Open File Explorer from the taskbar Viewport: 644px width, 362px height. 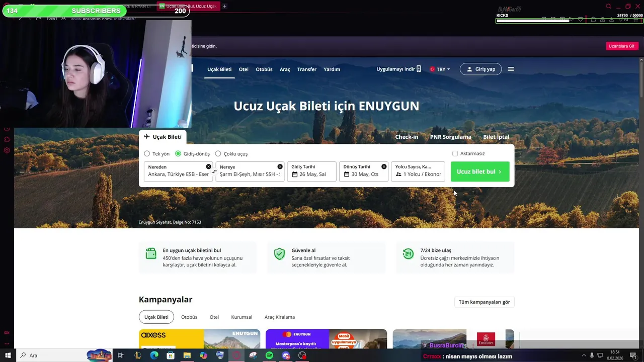tap(187, 355)
